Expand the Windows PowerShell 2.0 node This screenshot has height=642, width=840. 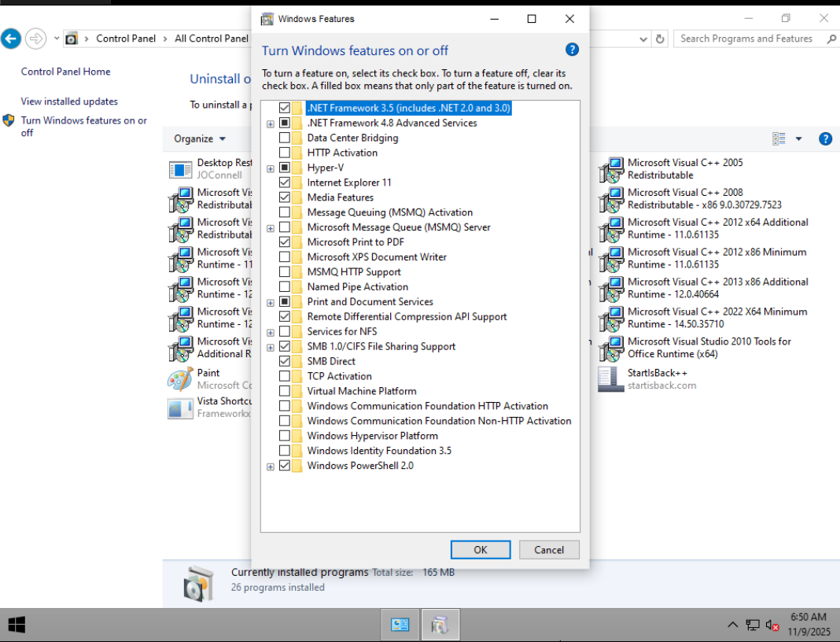tap(271, 467)
